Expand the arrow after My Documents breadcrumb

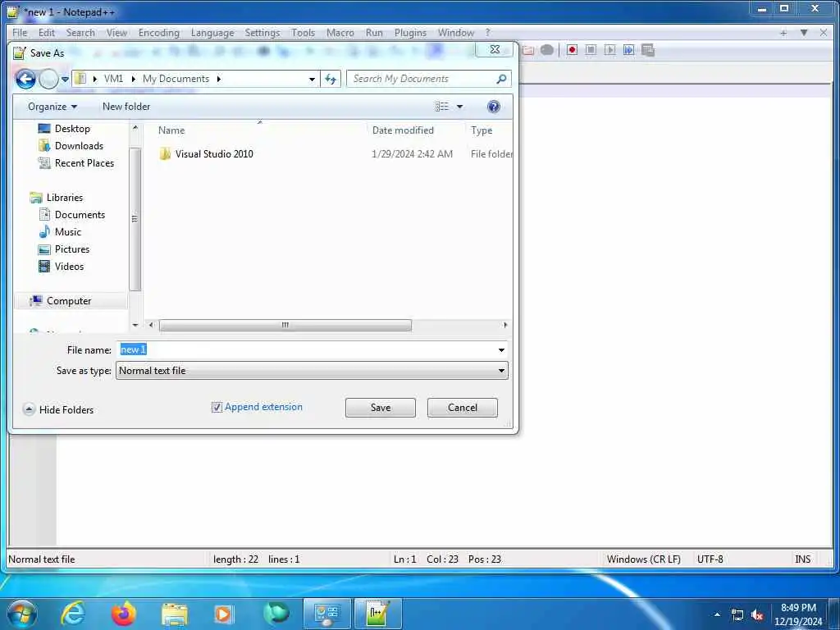click(x=218, y=79)
